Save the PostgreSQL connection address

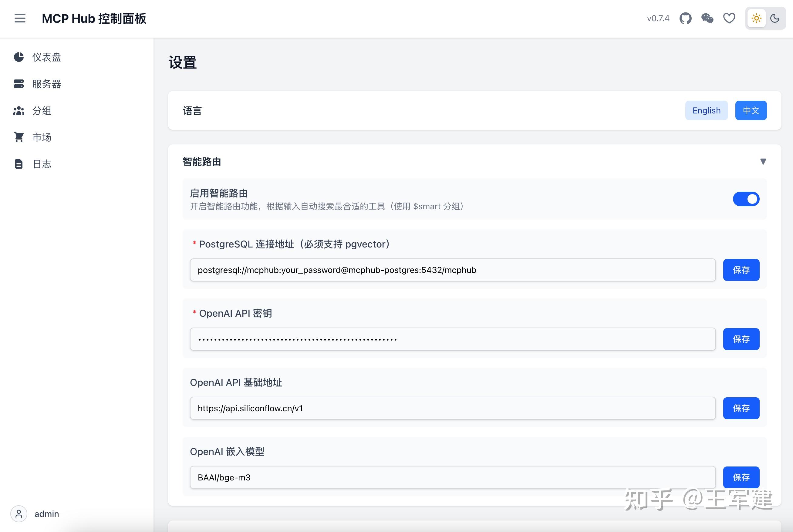741,270
